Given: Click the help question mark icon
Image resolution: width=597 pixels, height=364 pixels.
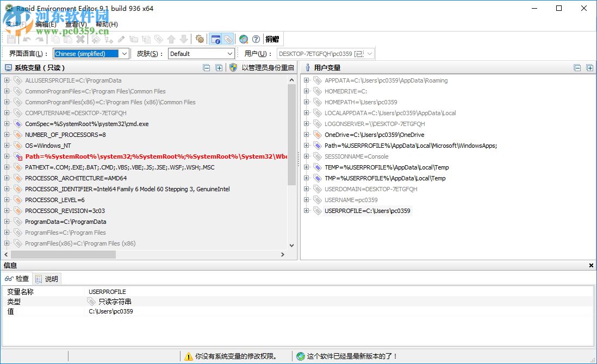Looking at the screenshot, I should point(256,39).
